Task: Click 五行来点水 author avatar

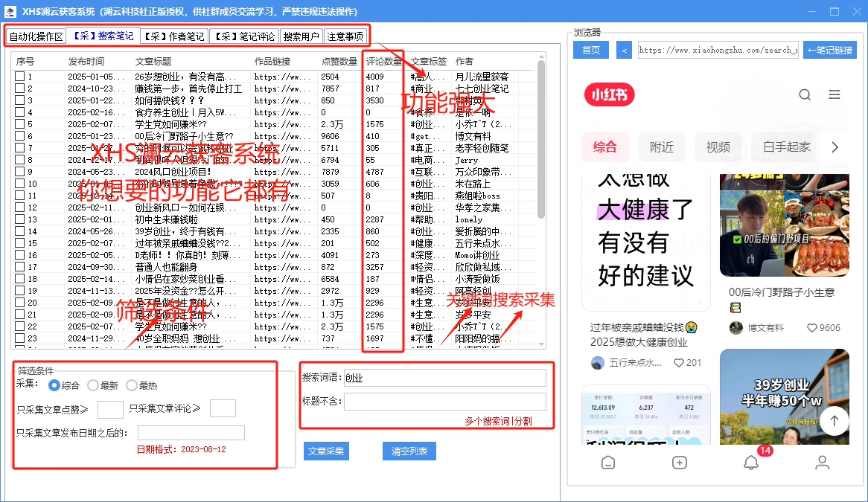Action: [598, 363]
